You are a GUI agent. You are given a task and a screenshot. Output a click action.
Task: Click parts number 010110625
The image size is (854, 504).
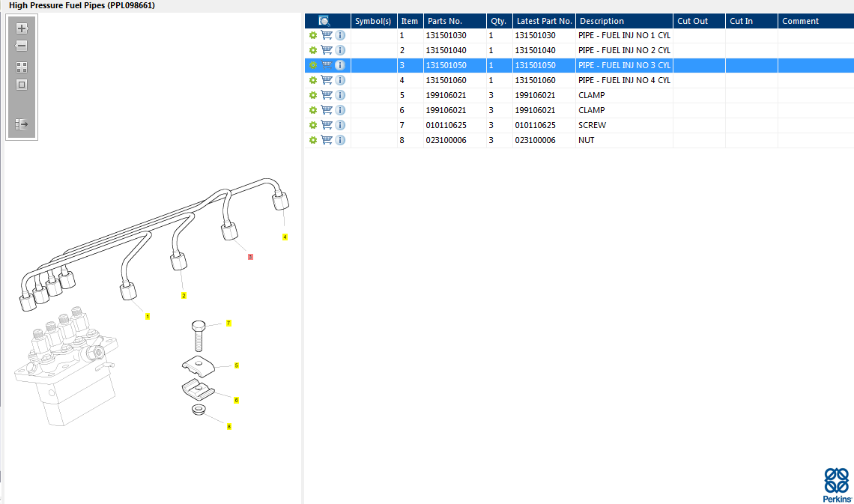click(x=446, y=125)
